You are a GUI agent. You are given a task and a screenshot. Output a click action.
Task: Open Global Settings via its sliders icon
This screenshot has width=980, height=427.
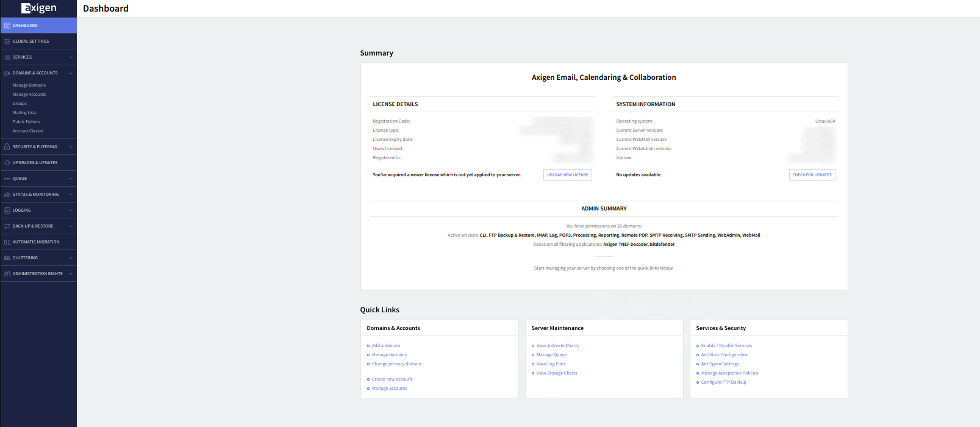tap(7, 41)
